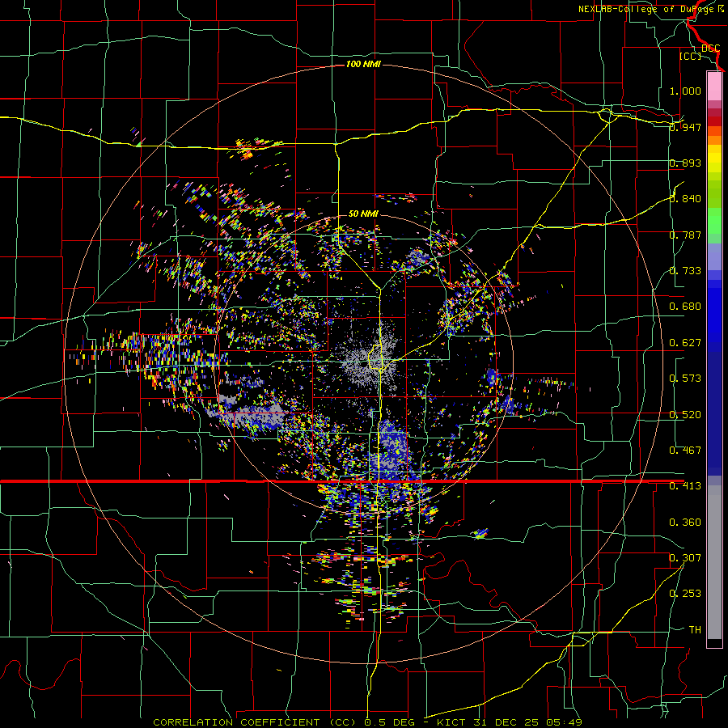The height and width of the screenshot is (728, 728).
Task: Click the 0.627 scale value
Action: tap(685, 343)
